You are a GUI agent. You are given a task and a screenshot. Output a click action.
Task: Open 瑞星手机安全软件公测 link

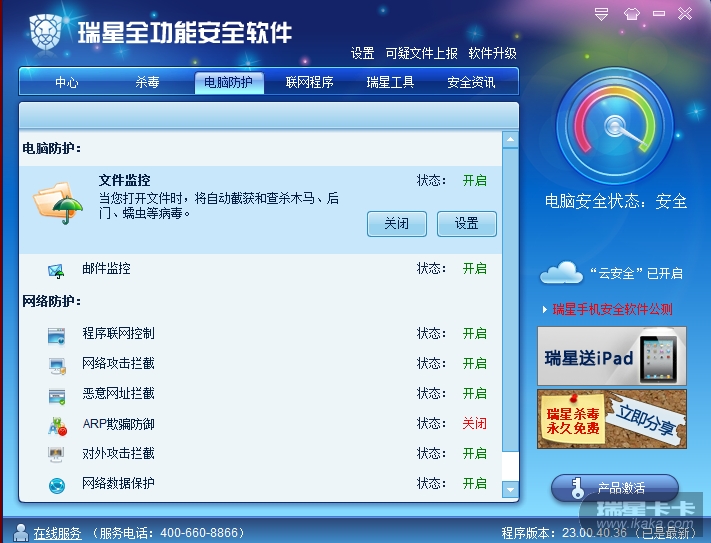point(612,310)
